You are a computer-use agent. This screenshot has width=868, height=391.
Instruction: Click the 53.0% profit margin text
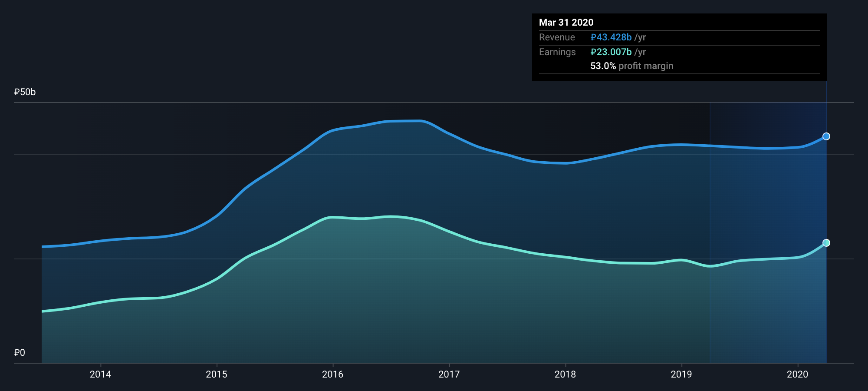coord(632,66)
